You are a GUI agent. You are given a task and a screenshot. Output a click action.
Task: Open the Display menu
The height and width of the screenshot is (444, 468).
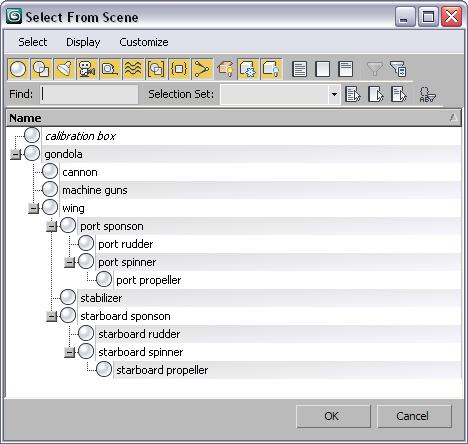(x=83, y=42)
